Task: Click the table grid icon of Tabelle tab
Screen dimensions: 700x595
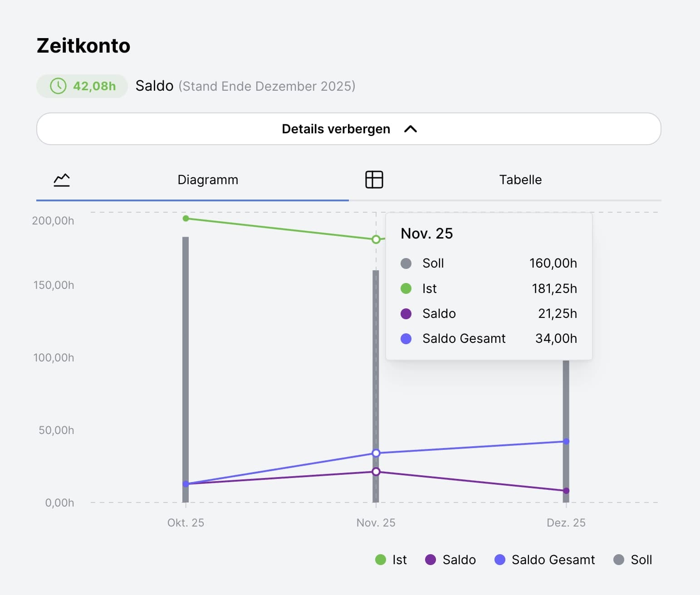Action: (374, 180)
